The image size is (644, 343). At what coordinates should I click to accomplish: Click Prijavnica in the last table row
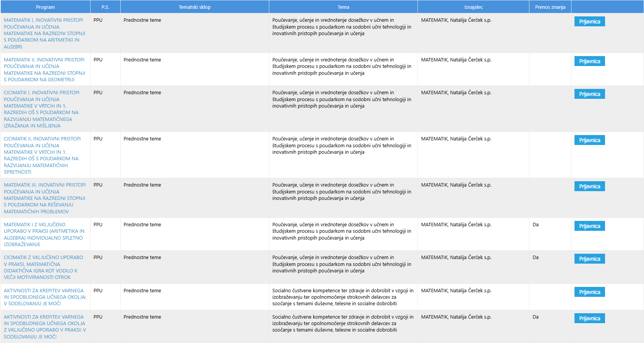point(589,318)
